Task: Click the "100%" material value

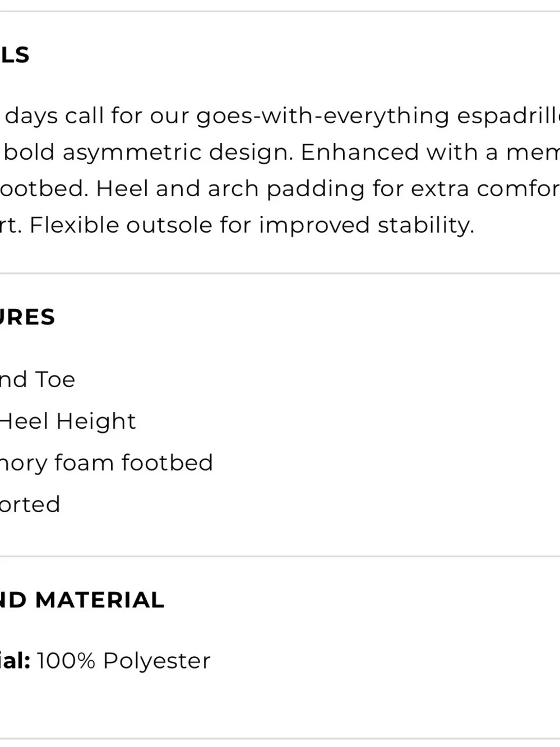Action: [66, 661]
